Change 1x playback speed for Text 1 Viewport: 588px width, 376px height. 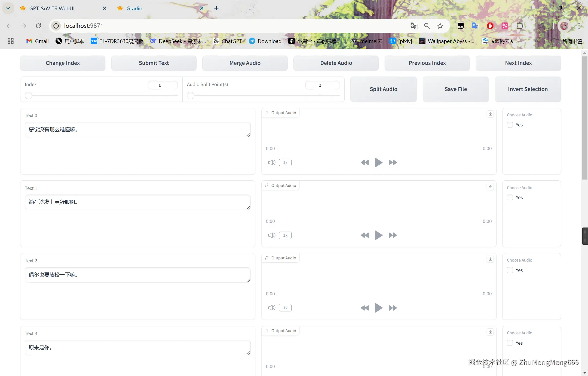[285, 235]
